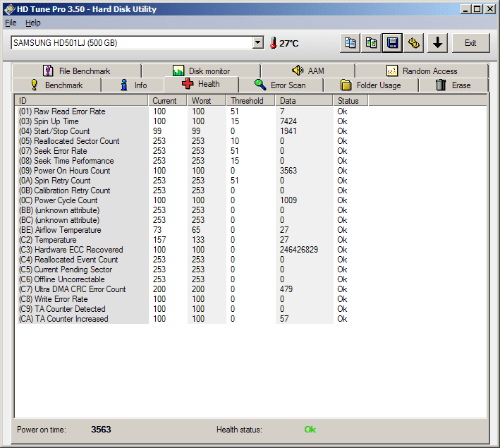Click the data value 7424
Viewport: 500px width, 448px height.
point(288,121)
